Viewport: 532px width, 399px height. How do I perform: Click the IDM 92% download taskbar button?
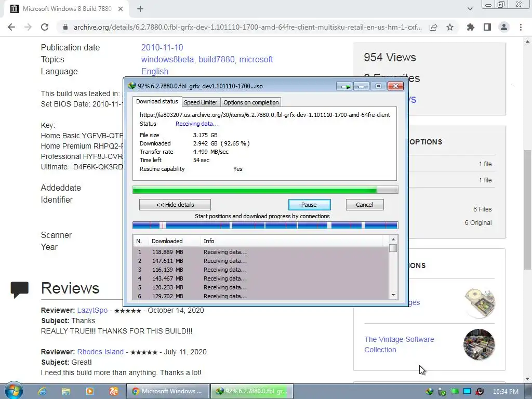pos(252,391)
